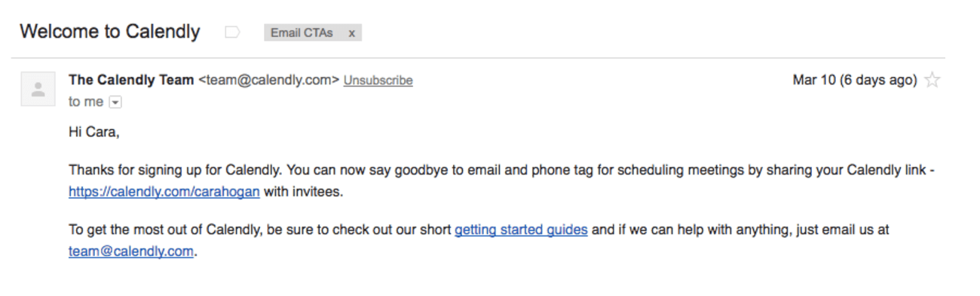Toggle the importance marker beside subject
Image resolution: width=980 pixels, height=296 pixels.
(x=232, y=32)
